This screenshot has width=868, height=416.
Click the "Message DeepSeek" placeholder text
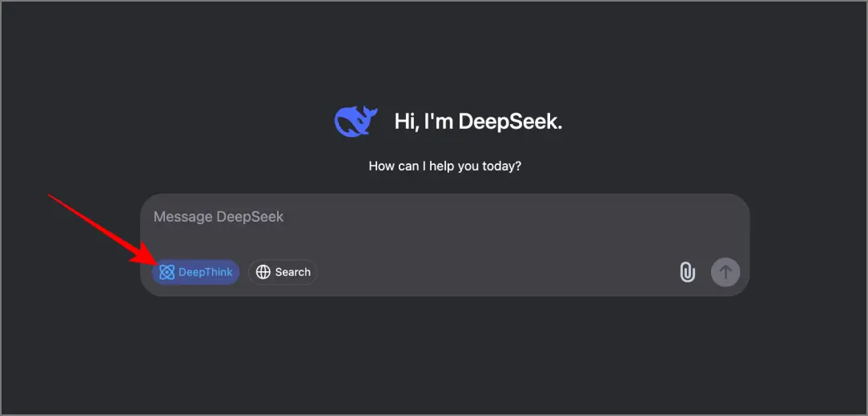click(219, 216)
